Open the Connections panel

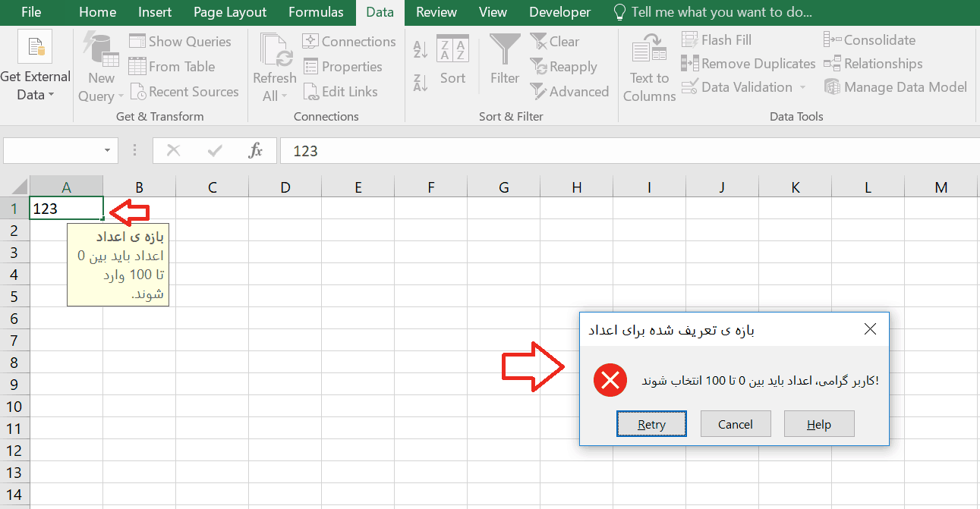click(348, 41)
